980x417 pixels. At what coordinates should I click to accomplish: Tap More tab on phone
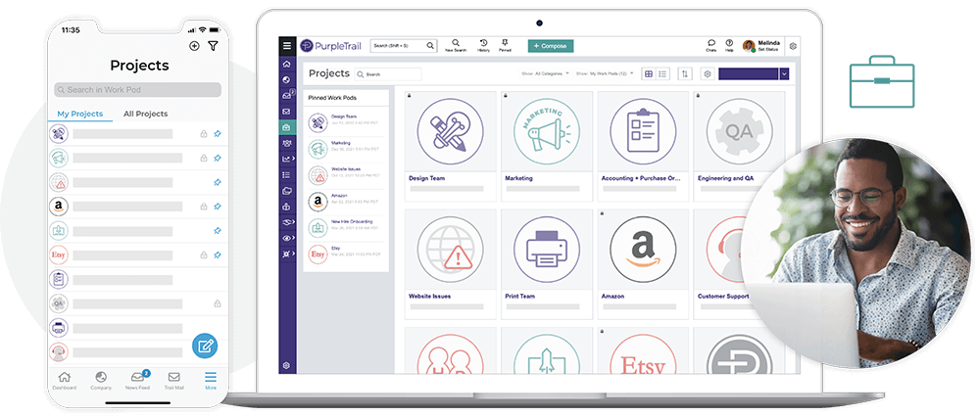(211, 381)
